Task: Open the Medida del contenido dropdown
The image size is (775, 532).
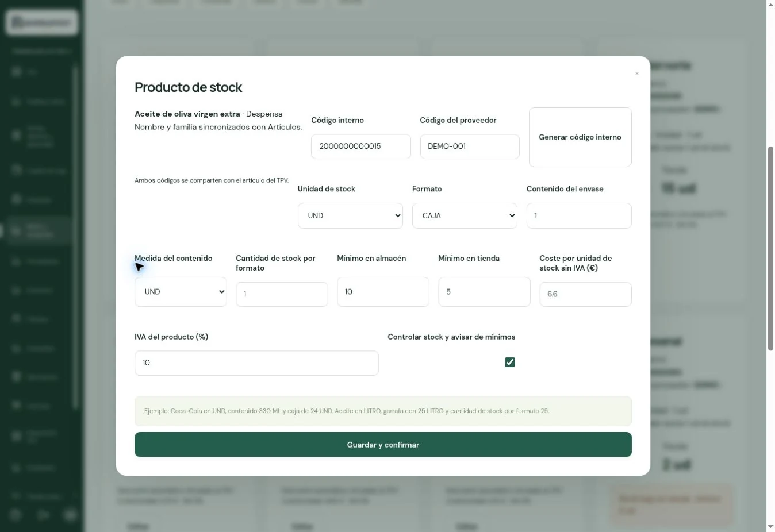Action: (181, 292)
